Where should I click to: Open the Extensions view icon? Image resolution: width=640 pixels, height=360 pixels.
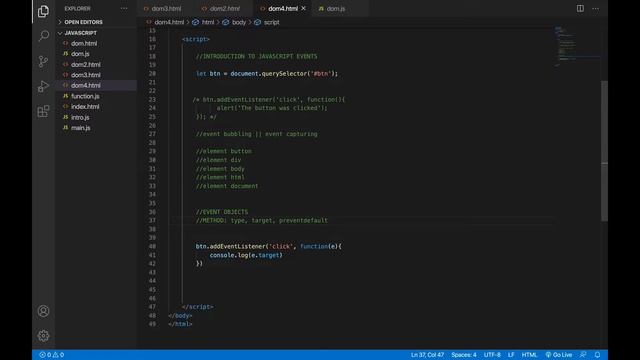coord(43,111)
